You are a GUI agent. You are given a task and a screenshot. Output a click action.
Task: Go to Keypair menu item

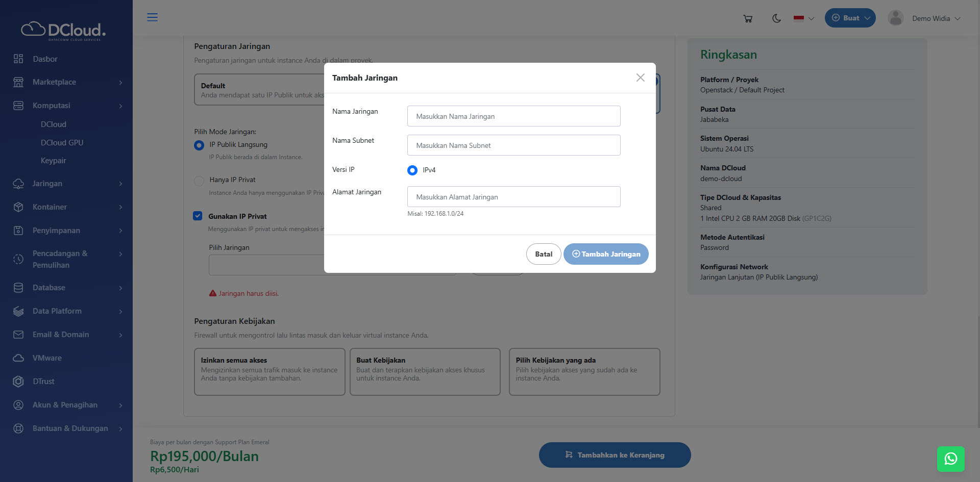[x=54, y=161]
